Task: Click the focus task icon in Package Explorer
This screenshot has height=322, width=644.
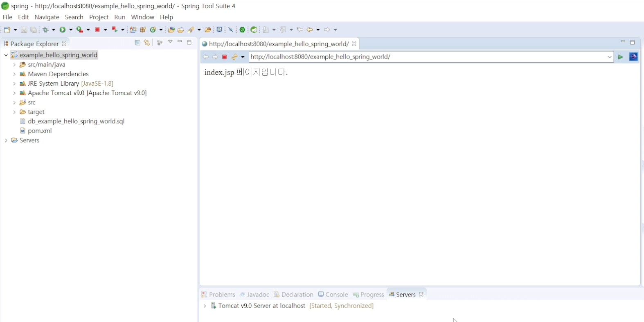Action: click(x=160, y=43)
